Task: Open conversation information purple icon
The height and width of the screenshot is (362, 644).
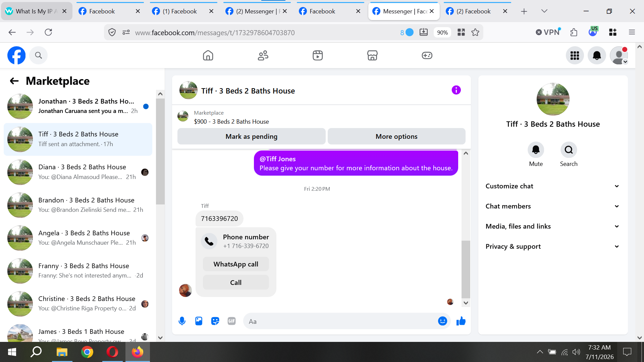Action: click(456, 90)
